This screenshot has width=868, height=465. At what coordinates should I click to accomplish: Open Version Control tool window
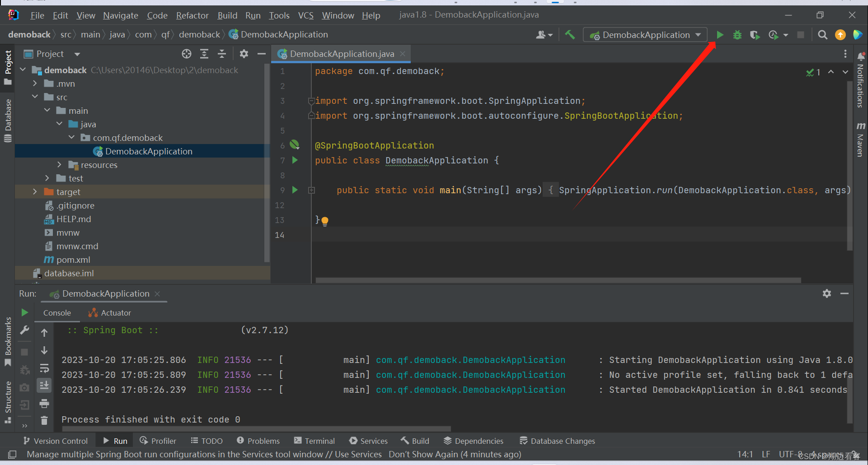tap(55, 441)
